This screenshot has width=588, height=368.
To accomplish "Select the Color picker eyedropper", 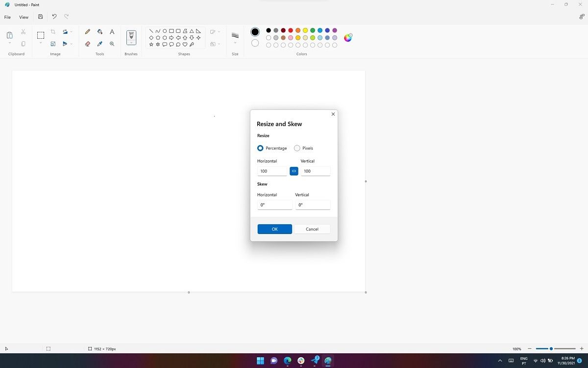I will pyautogui.click(x=99, y=44).
